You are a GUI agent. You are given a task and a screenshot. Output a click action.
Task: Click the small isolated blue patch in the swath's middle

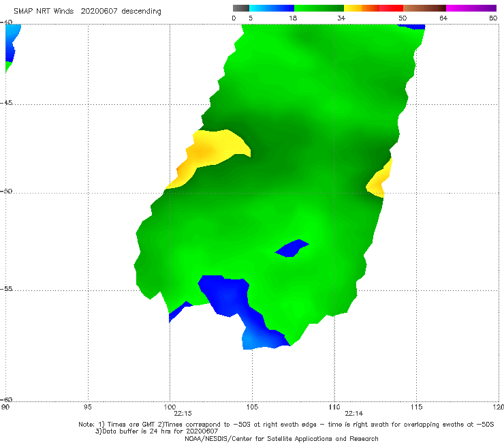coord(292,248)
